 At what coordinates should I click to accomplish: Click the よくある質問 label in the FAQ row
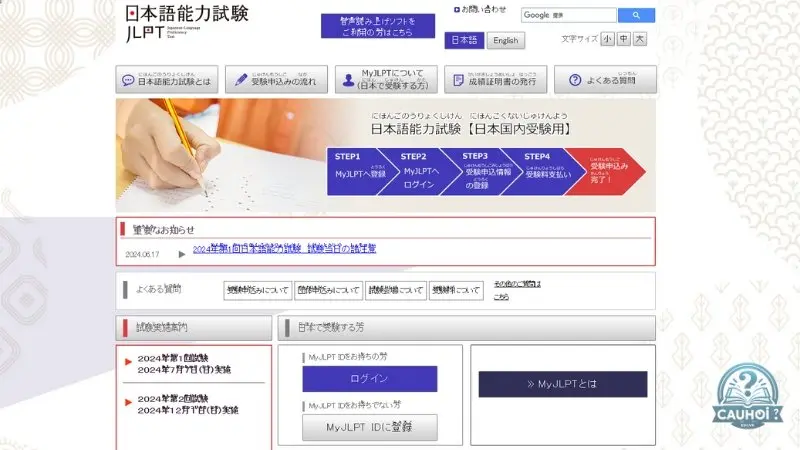(x=158, y=289)
